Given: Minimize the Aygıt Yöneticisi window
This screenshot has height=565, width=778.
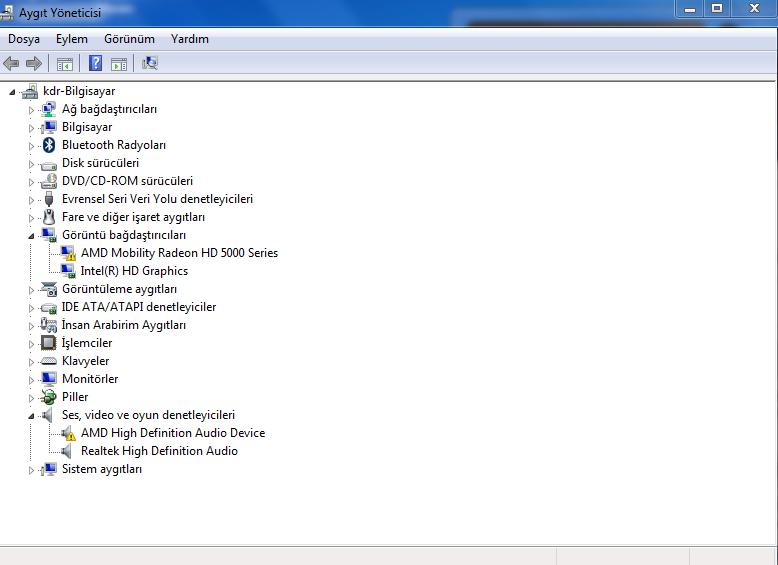Looking at the screenshot, I should 690,8.
